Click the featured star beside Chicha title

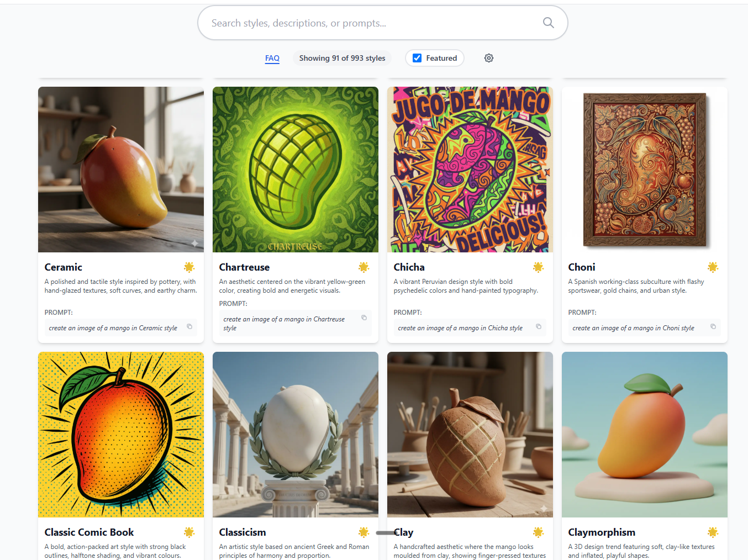[538, 267]
